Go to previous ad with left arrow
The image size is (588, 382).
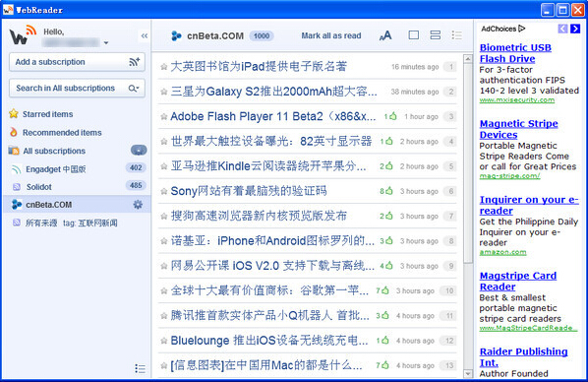click(x=562, y=29)
